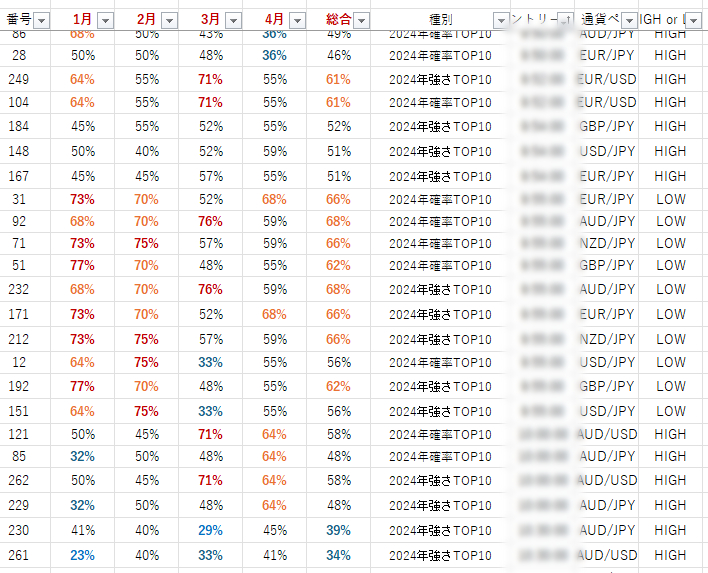Open the 総合 column filter dropdown

362,20
